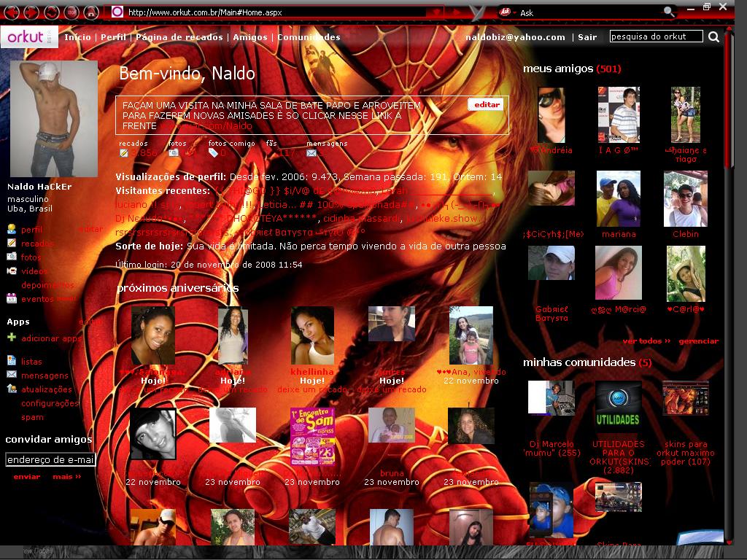Click the sidebar atualizações icon
Image resolution: width=747 pixels, height=560 pixels.
tap(12, 389)
